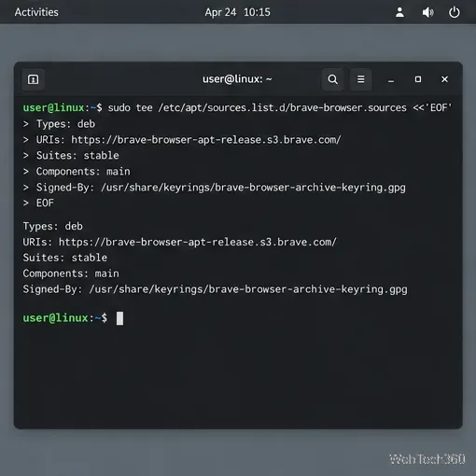Image resolution: width=476 pixels, height=476 pixels.
Task: Click output line 'Components: main' without prompt marker
Action: (71, 273)
